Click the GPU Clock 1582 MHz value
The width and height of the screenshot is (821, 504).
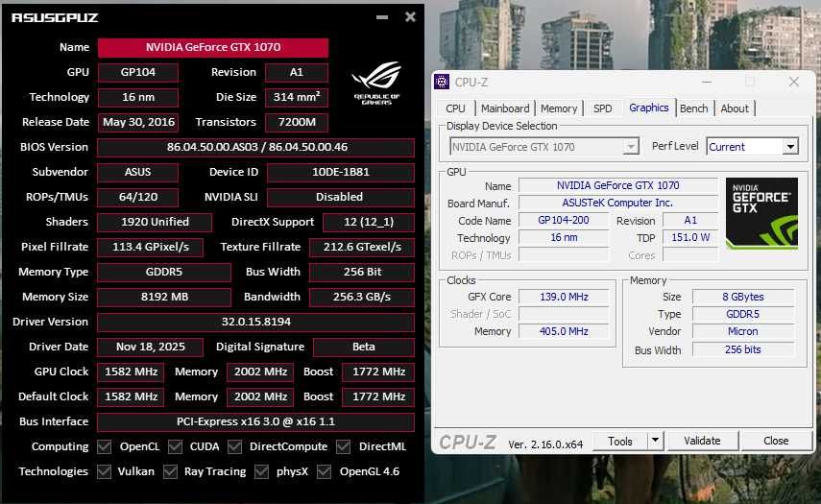tap(131, 372)
